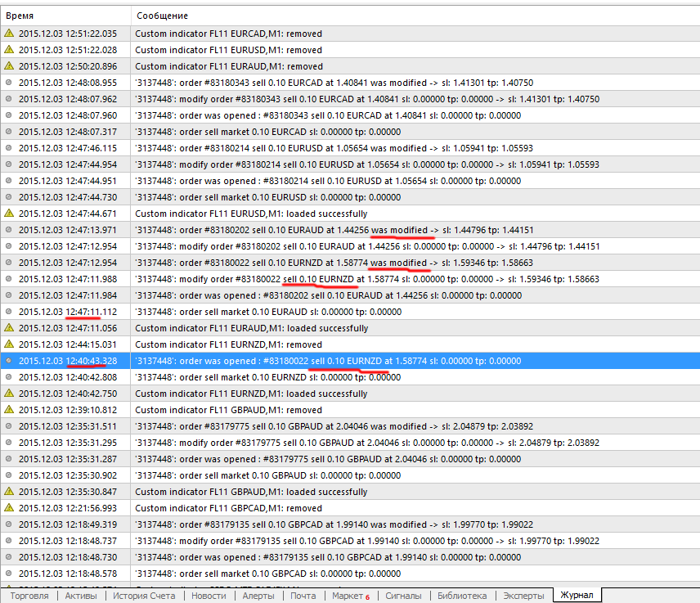Click info dot icon of 12:47:11.112 row
The image size is (700, 603).
[8, 312]
